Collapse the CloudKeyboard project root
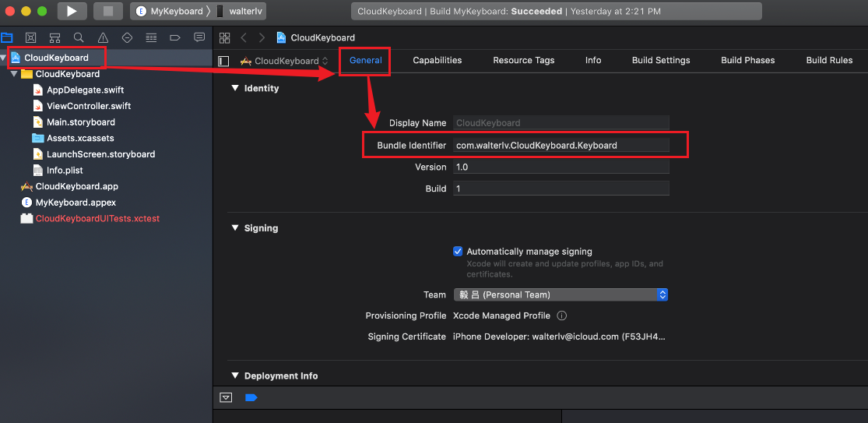 point(5,58)
